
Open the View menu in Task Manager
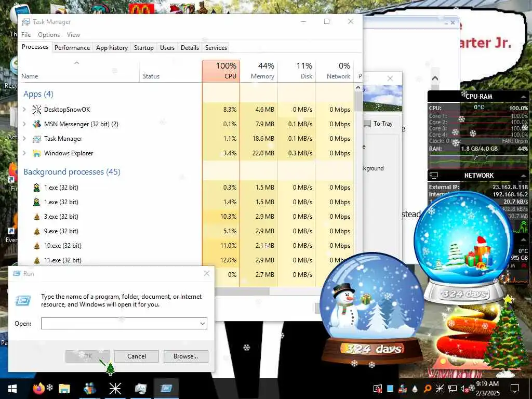[73, 35]
